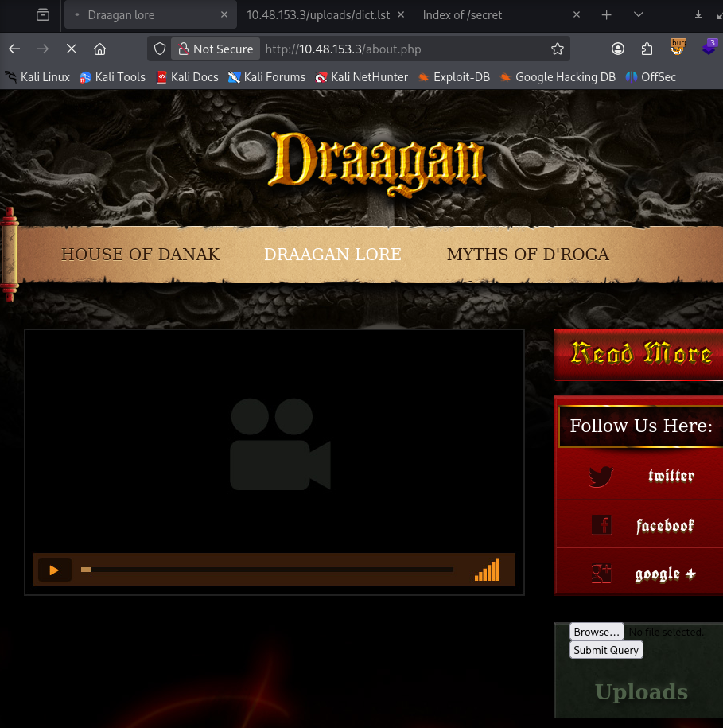723x728 pixels.
Task: Click the Read More banner button
Action: click(x=639, y=355)
